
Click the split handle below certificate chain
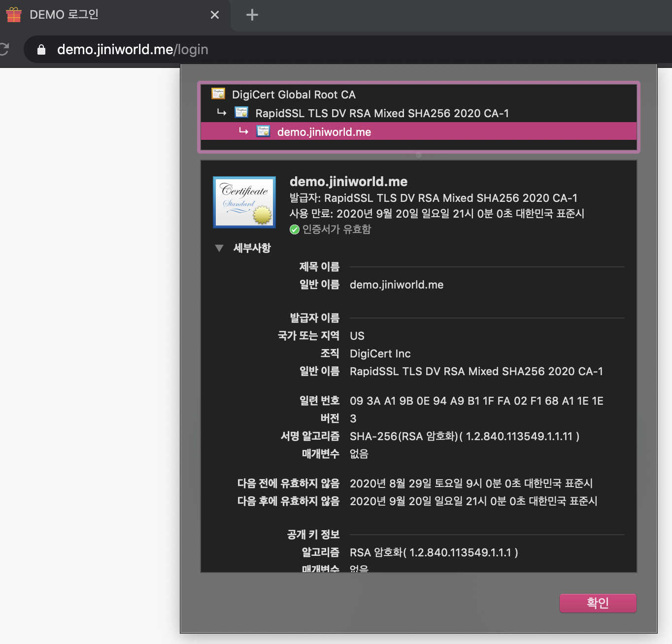click(x=419, y=155)
